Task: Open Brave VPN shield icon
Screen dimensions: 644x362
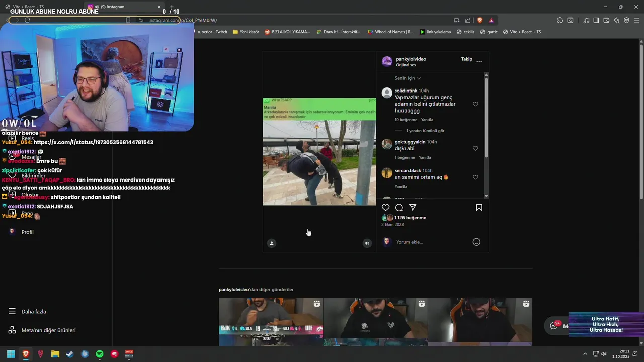Action: click(x=626, y=20)
